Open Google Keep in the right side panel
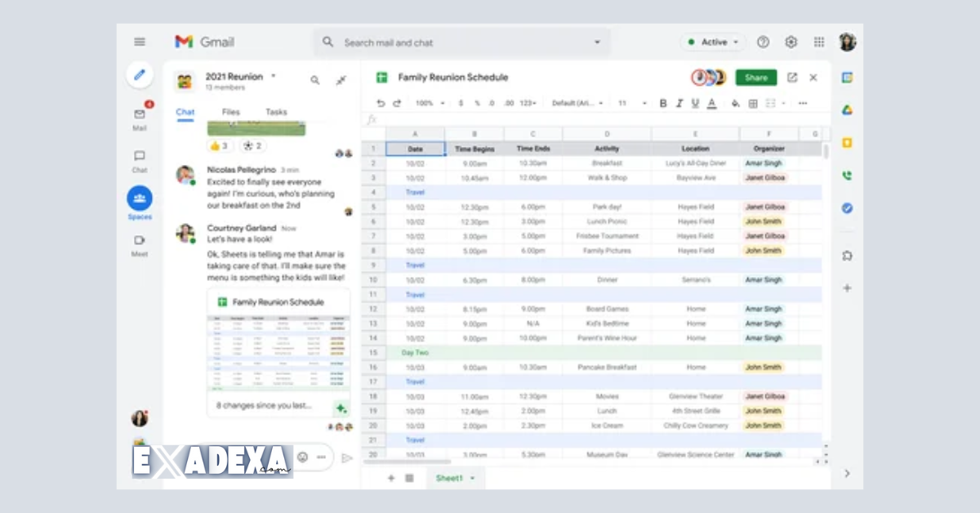Screen dimensions: 980x513 (x=847, y=141)
